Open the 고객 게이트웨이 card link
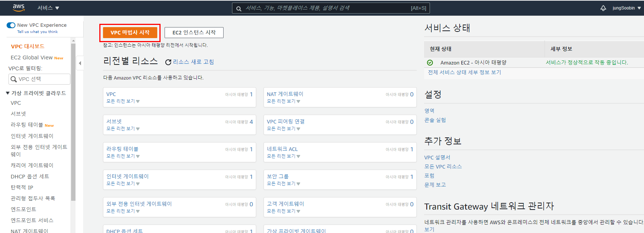644x233 pixels. (x=286, y=204)
